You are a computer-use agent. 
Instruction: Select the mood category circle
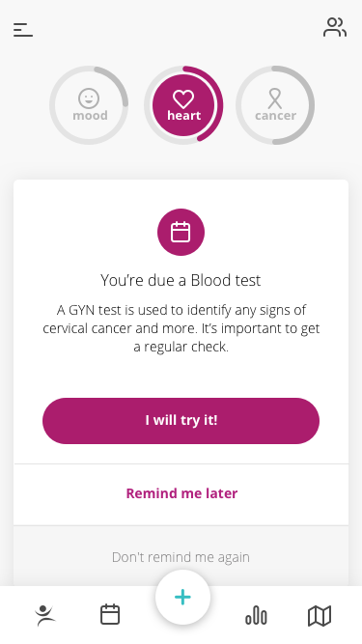coord(89,105)
